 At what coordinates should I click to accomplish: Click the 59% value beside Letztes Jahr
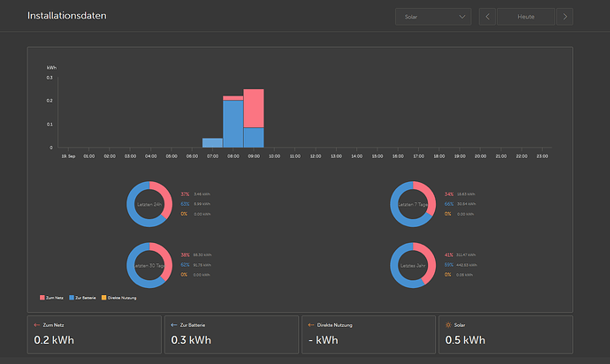click(x=449, y=264)
